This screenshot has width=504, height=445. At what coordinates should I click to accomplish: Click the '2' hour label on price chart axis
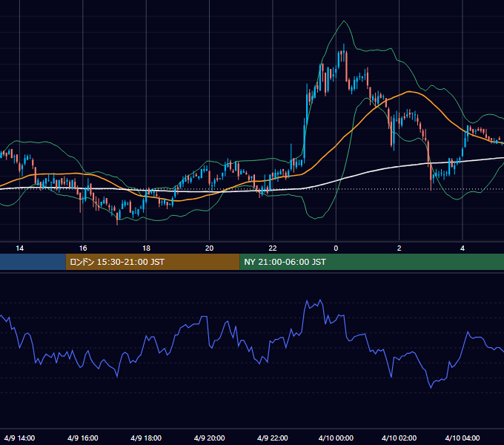399,248
